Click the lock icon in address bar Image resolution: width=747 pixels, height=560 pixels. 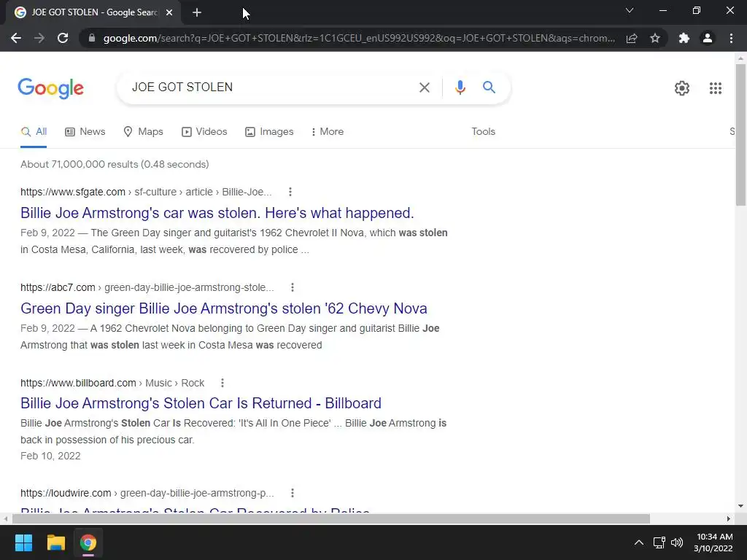92,38
